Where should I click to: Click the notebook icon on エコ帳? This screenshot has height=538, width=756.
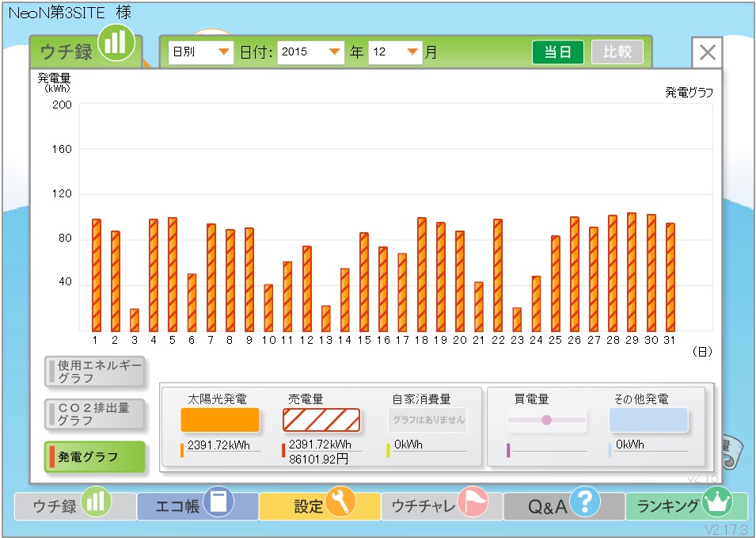218,502
